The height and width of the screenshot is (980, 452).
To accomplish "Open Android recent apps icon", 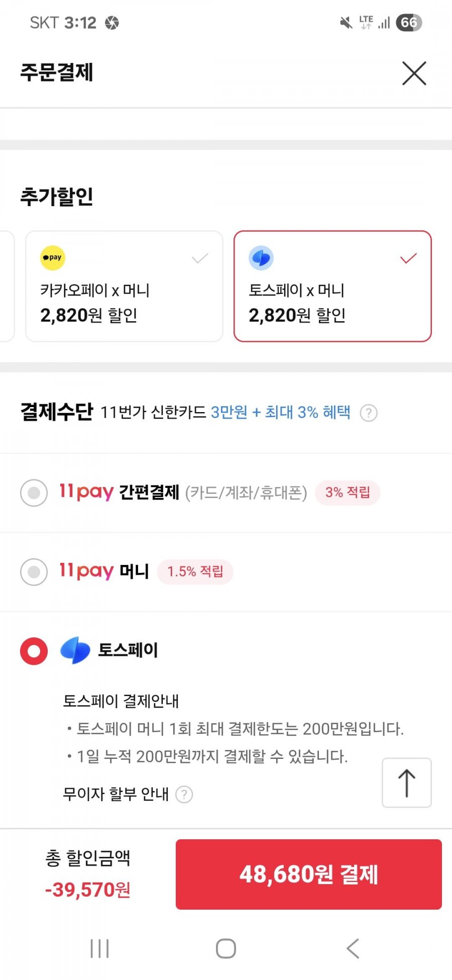I will [99, 948].
